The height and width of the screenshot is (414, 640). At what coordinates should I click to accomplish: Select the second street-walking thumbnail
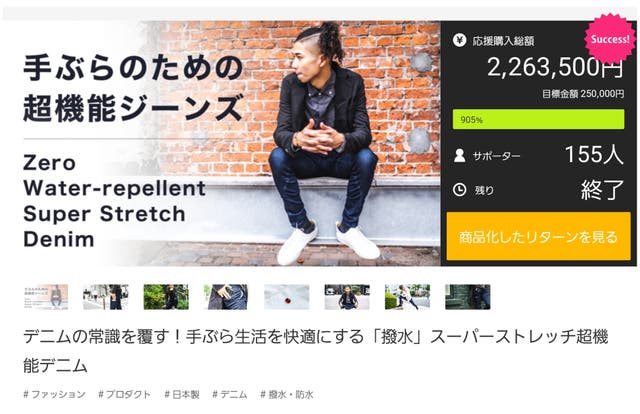[x=106, y=297]
